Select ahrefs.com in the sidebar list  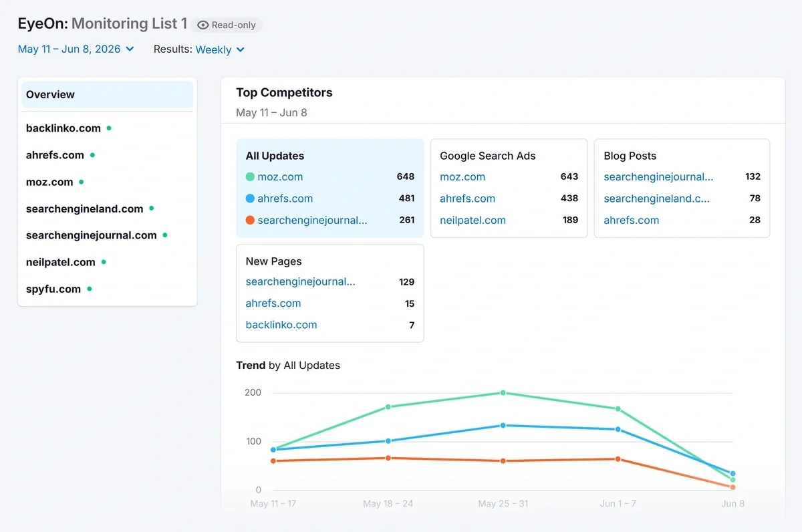coord(55,154)
